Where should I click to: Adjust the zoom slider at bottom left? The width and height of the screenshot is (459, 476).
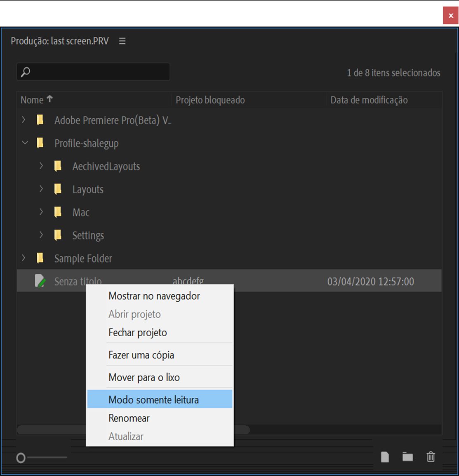pos(21,457)
